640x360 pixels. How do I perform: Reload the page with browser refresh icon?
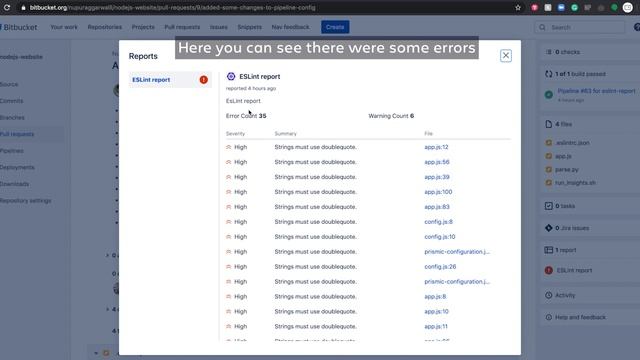(x=7, y=7)
